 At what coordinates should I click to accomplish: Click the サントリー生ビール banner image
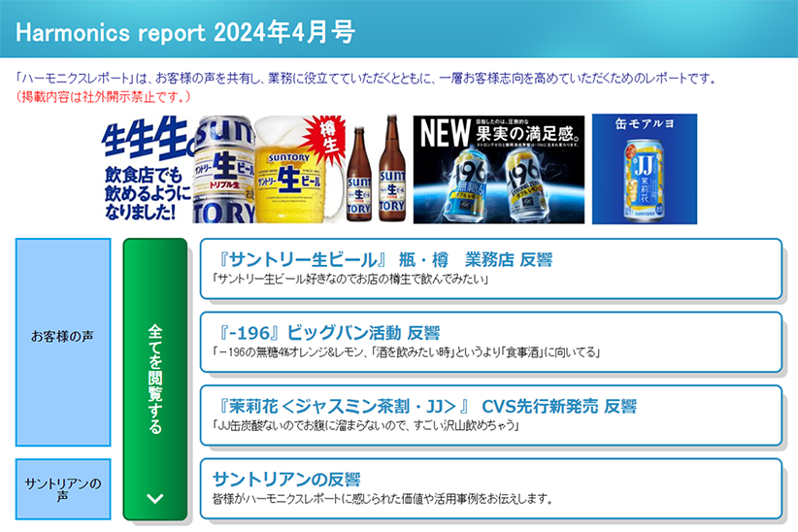click(x=254, y=169)
